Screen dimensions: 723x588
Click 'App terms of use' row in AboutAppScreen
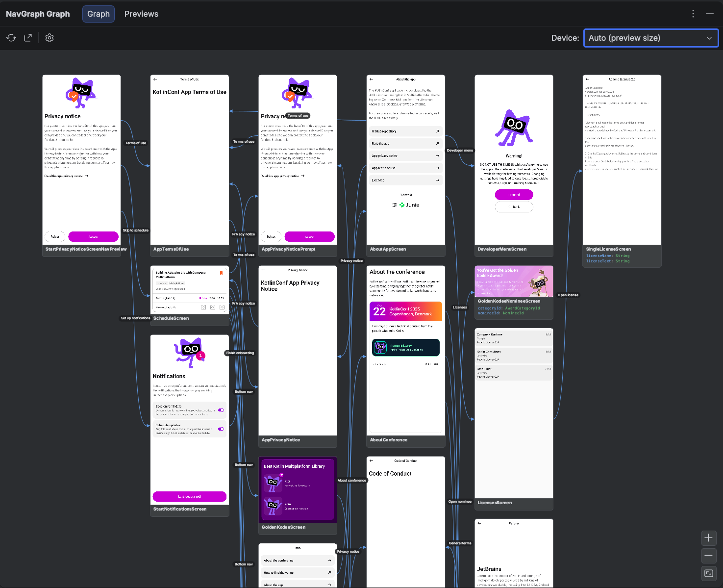(x=406, y=168)
